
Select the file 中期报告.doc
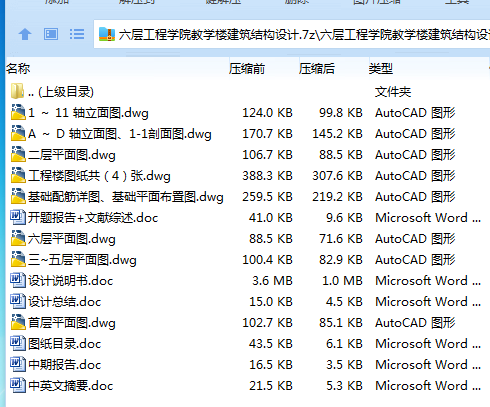(x=65, y=365)
